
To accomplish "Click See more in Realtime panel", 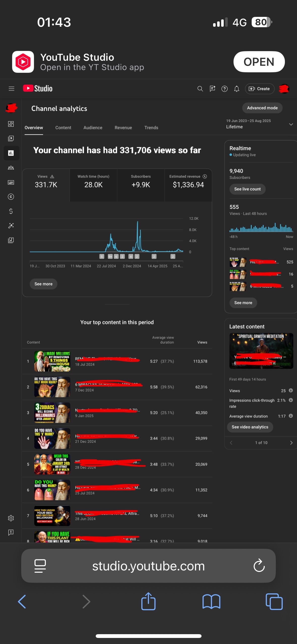I will pyautogui.click(x=243, y=303).
